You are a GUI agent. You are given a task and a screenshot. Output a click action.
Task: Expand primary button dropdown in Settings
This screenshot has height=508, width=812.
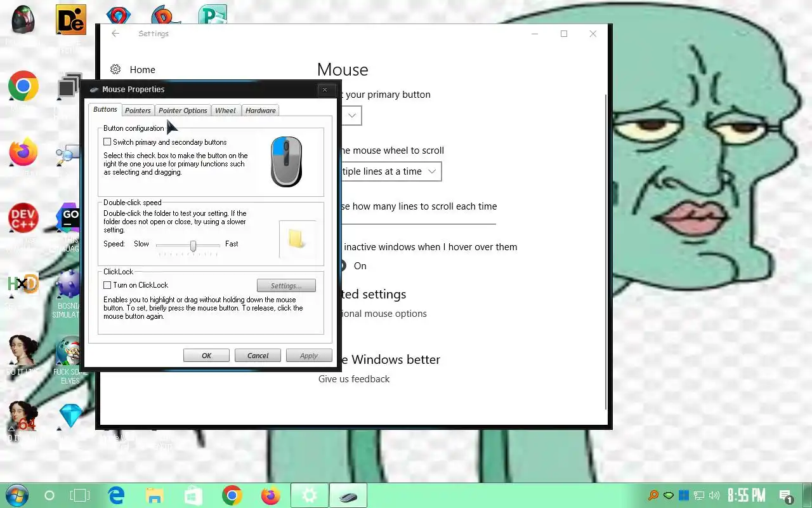tap(351, 115)
